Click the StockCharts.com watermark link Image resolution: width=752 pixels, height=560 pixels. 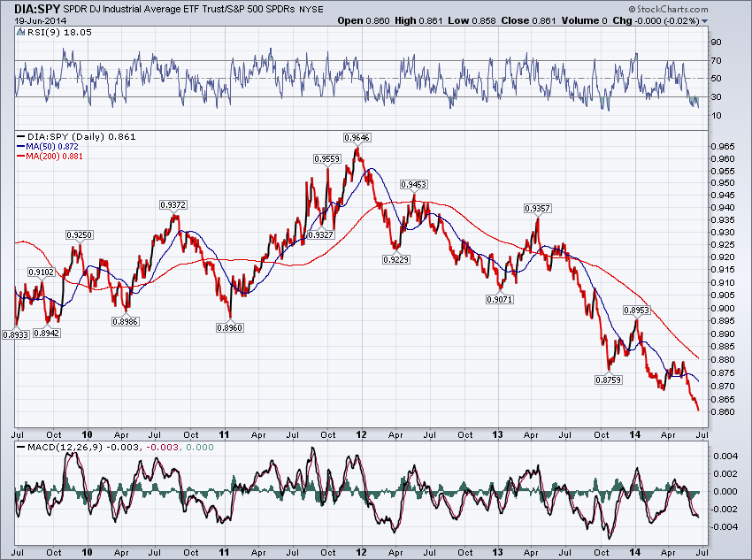[x=668, y=9]
